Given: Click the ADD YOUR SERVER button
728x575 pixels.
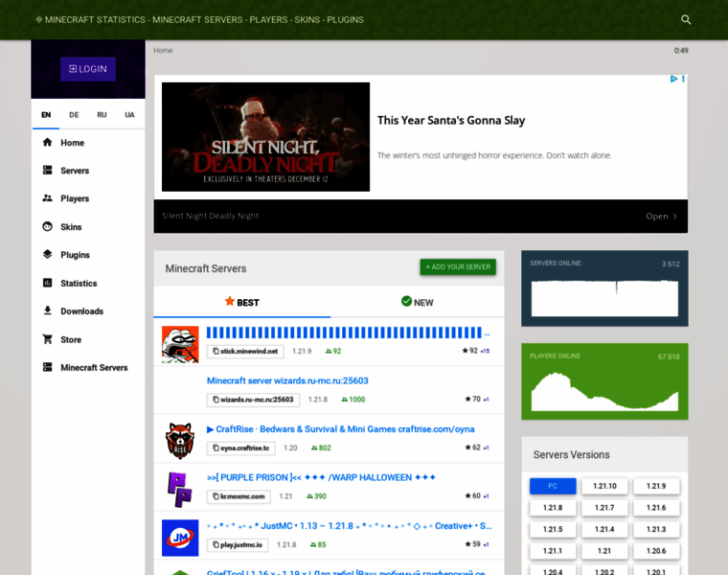Looking at the screenshot, I should click(x=458, y=266).
